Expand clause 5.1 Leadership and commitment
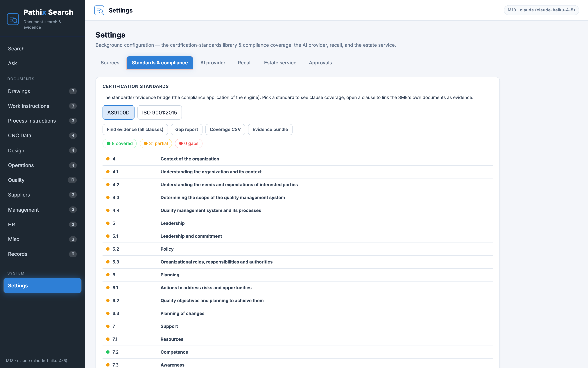Screen dimensions: 588x368 pos(298,236)
